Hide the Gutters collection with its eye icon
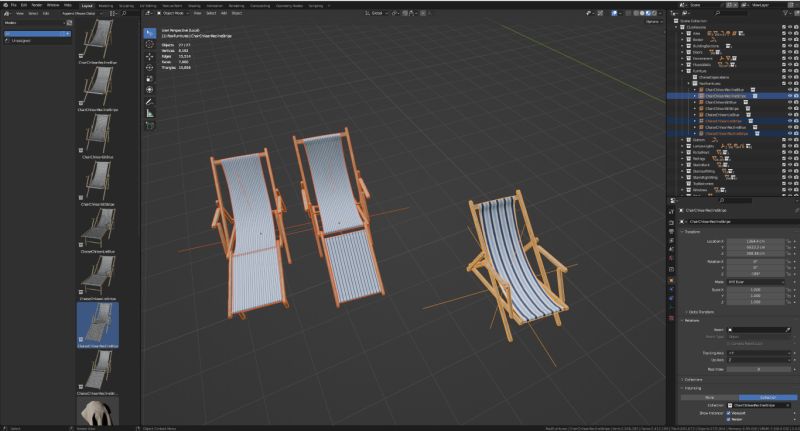800x431 pixels. click(790, 140)
